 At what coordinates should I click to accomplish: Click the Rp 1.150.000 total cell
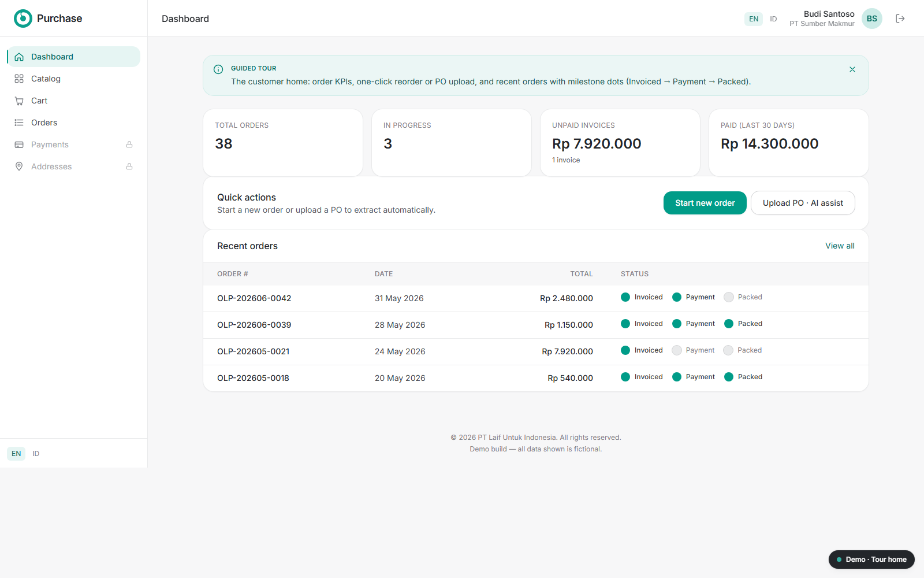tap(569, 325)
